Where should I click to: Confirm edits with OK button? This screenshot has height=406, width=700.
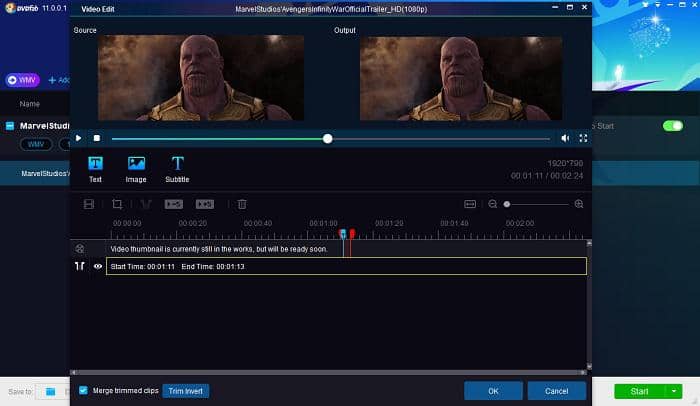(493, 391)
